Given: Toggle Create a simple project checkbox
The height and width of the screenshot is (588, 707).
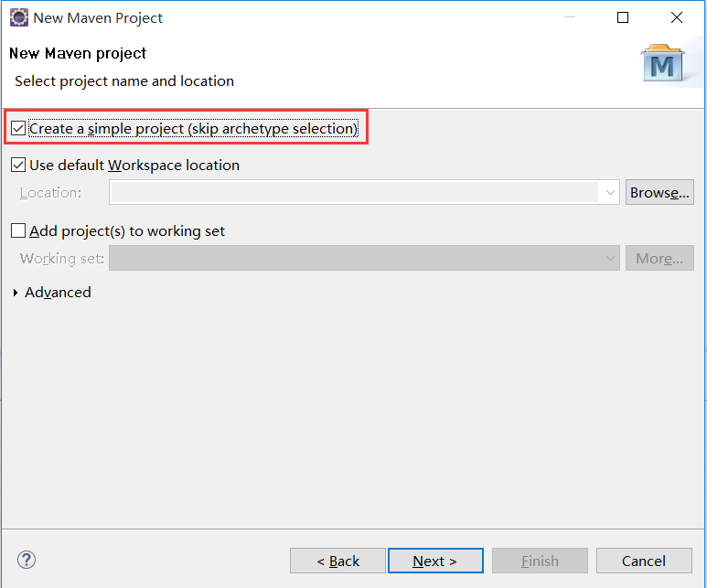Looking at the screenshot, I should click(18, 129).
